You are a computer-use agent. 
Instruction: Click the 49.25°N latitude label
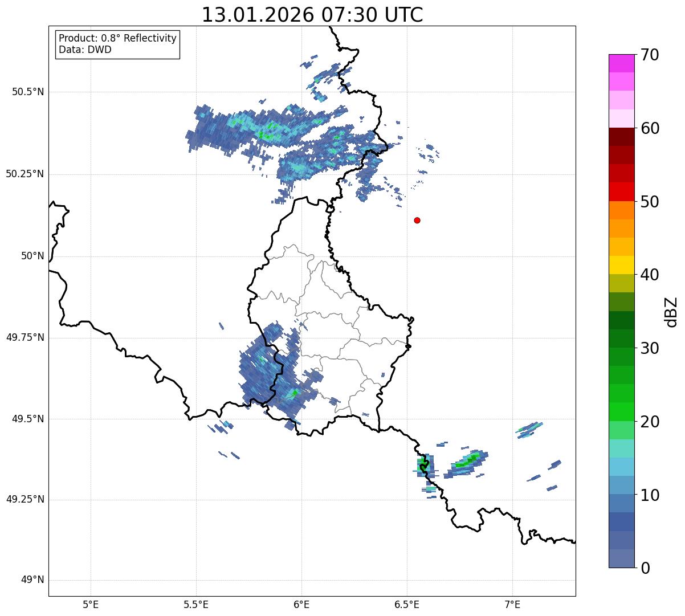25,500
